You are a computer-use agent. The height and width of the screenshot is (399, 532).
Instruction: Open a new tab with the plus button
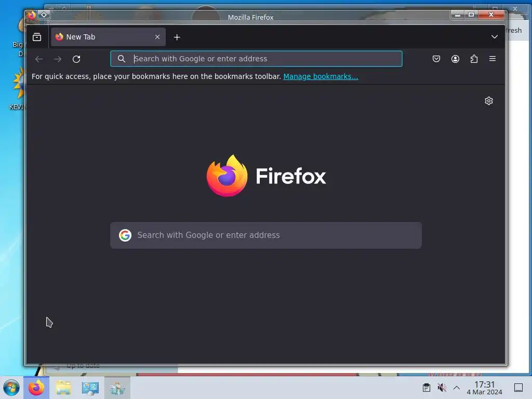(x=177, y=37)
